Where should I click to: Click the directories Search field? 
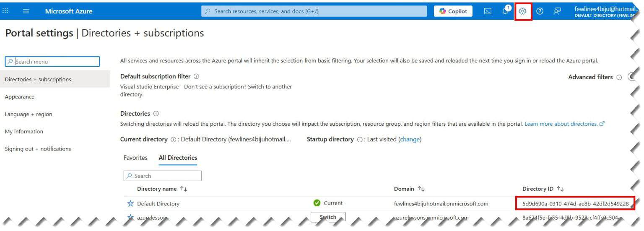[162, 176]
